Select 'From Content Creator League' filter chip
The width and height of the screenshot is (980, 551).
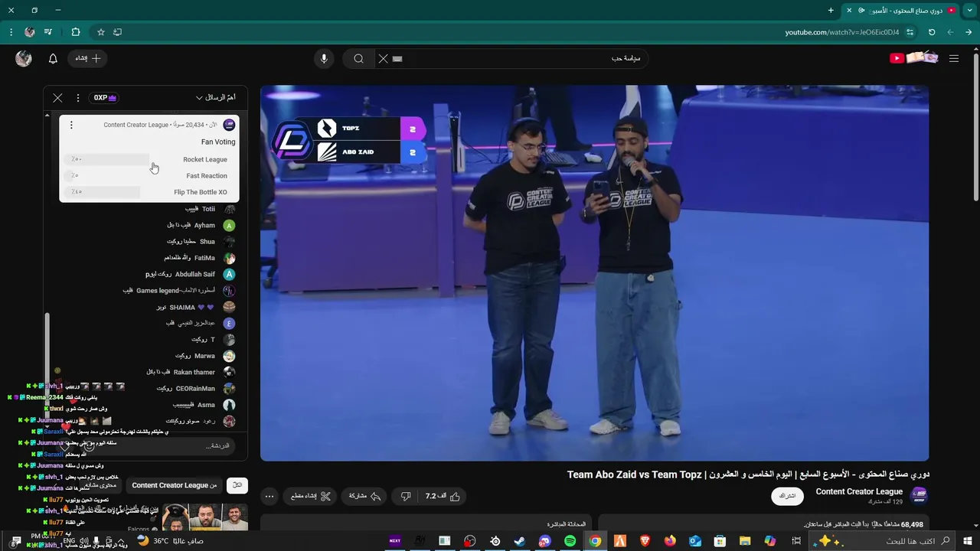point(174,485)
